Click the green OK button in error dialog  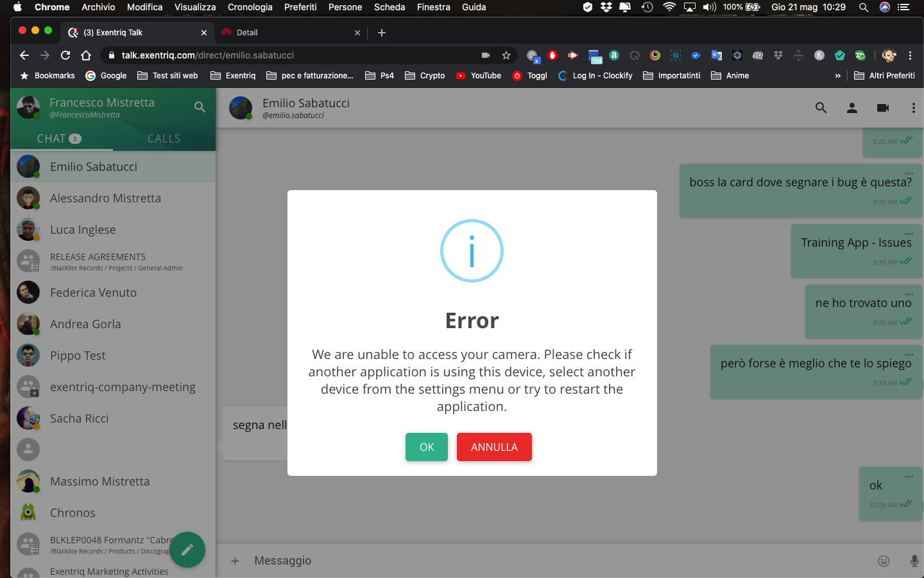click(426, 447)
